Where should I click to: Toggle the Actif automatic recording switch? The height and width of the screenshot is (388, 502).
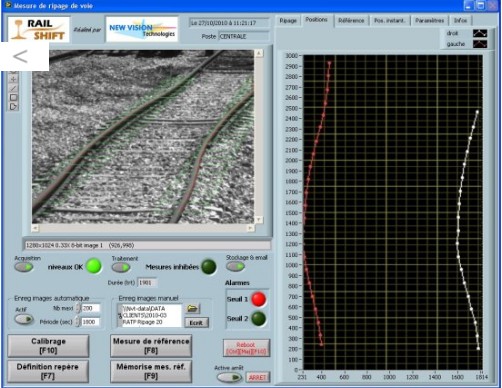24,319
